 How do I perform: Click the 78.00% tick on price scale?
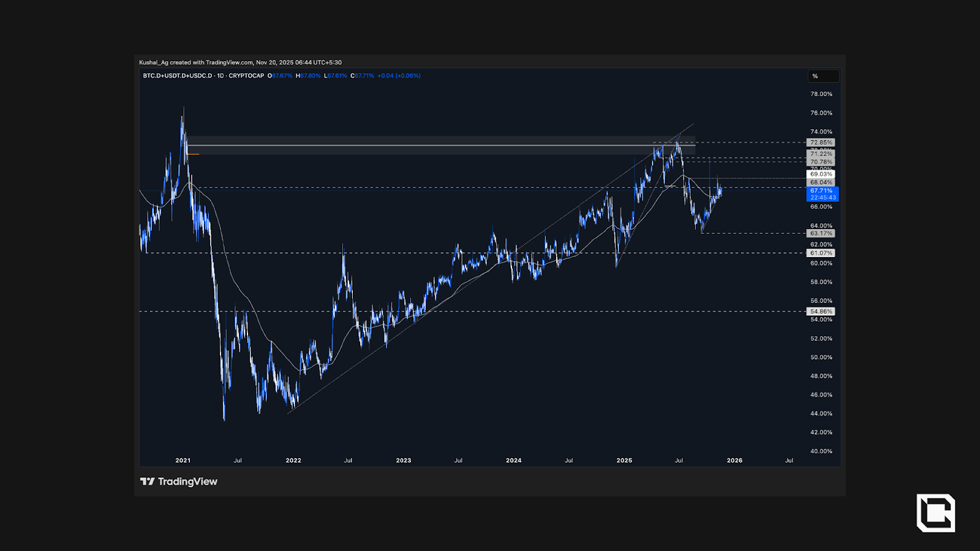tap(821, 94)
